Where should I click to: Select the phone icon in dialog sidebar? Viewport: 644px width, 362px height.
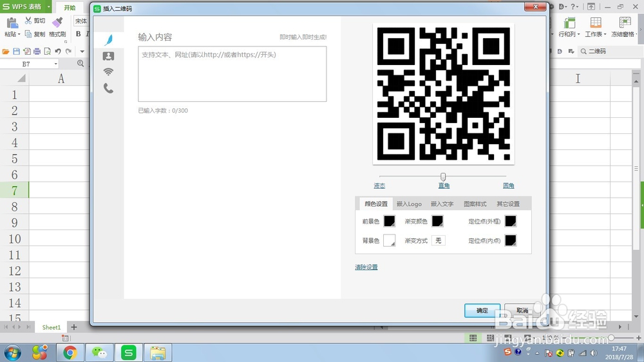pos(108,88)
